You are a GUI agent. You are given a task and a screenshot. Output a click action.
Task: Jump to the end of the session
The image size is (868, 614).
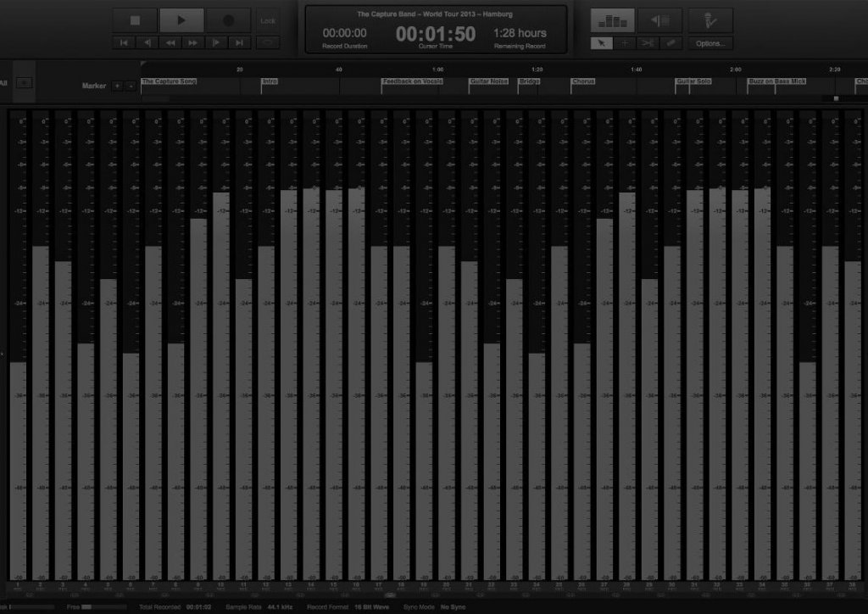tap(239, 42)
